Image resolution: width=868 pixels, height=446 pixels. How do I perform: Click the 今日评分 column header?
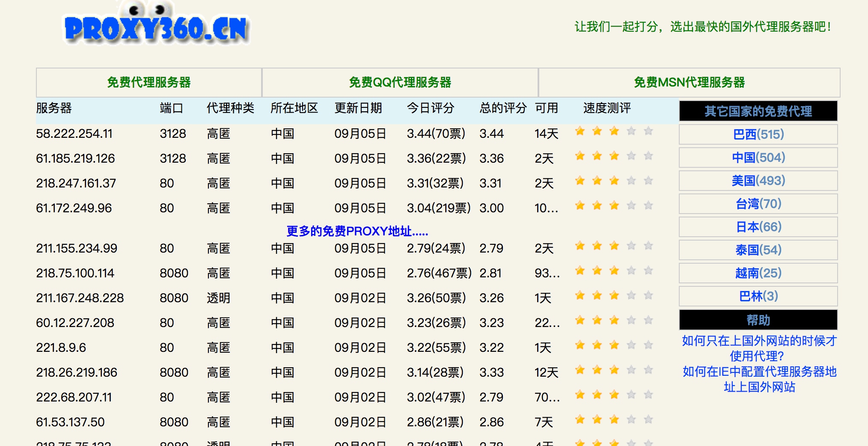click(x=431, y=108)
